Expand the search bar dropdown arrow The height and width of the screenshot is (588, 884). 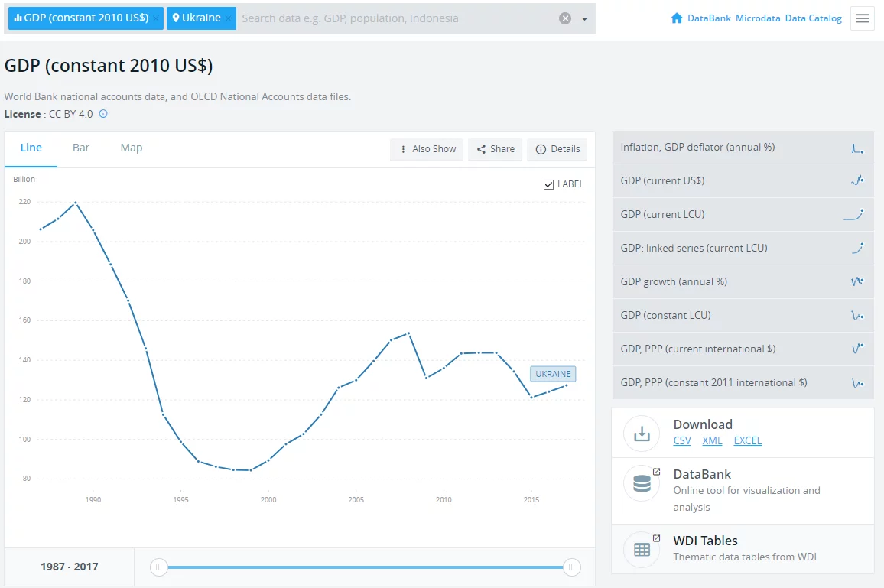coord(584,19)
